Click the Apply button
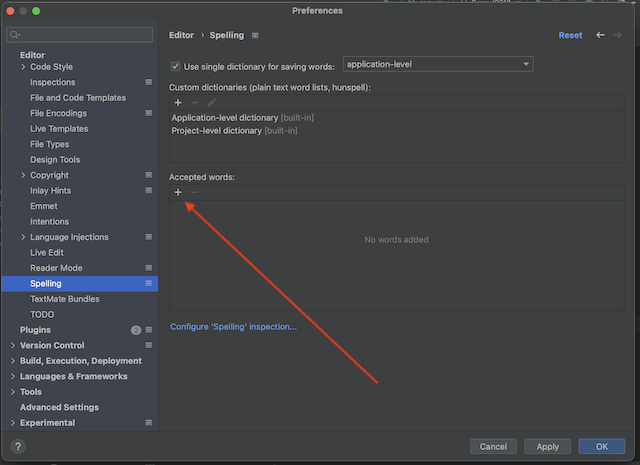This screenshot has width=640, height=465. pos(547,447)
